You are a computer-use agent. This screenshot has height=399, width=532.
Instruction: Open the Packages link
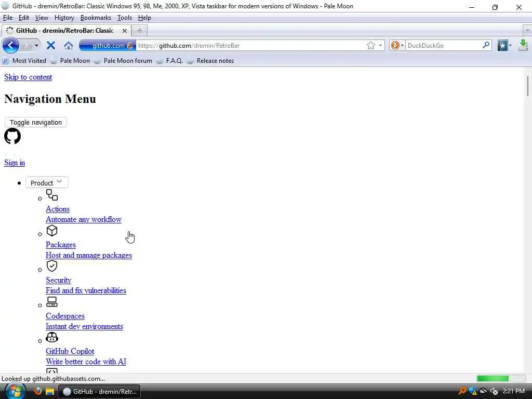61,245
